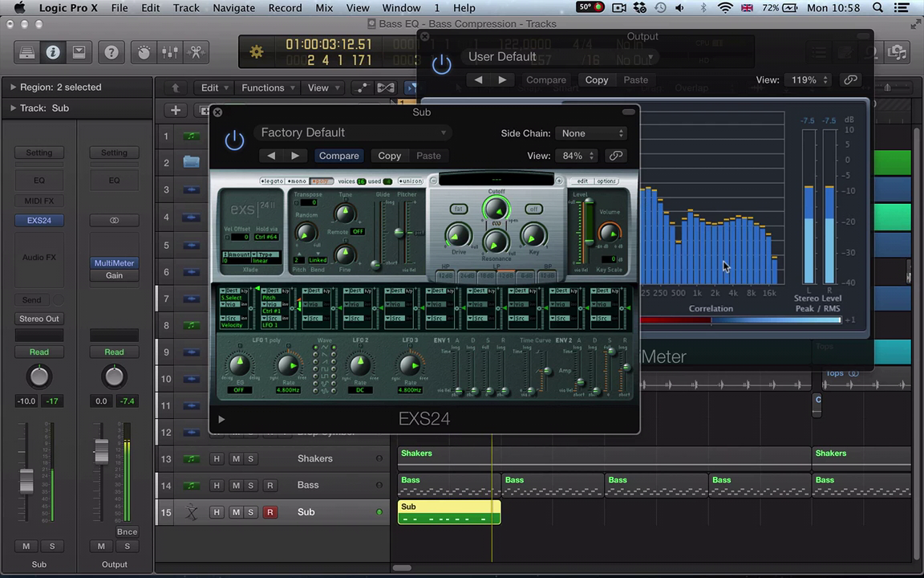Image resolution: width=924 pixels, height=578 pixels.
Task: Toggle EXS24 plugin power button
Action: [x=234, y=141]
